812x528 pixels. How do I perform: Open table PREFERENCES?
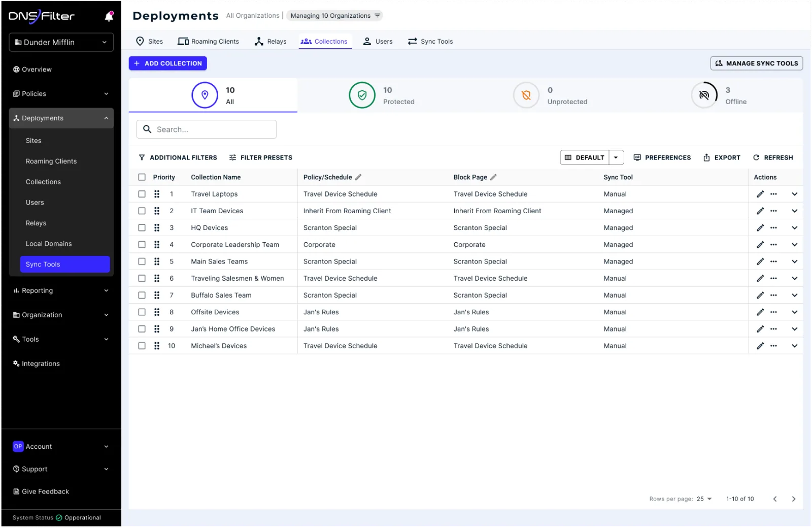(x=662, y=157)
